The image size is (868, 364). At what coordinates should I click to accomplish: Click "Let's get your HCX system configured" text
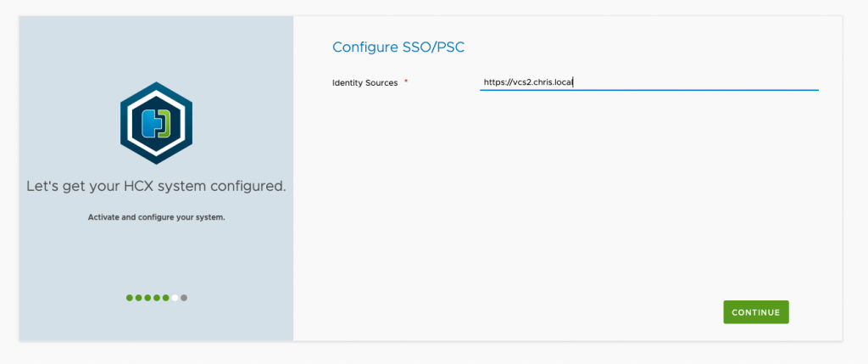[x=156, y=186]
